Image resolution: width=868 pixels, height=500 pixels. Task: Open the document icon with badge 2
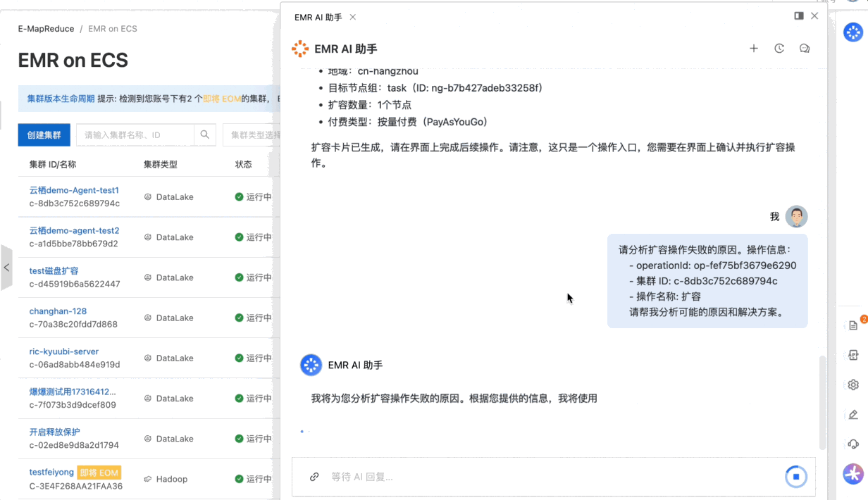click(x=852, y=325)
